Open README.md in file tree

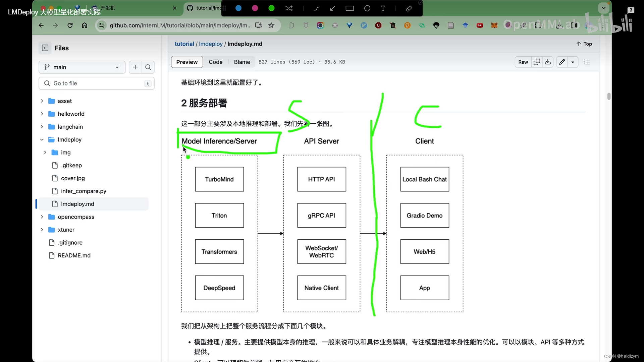[x=74, y=255]
